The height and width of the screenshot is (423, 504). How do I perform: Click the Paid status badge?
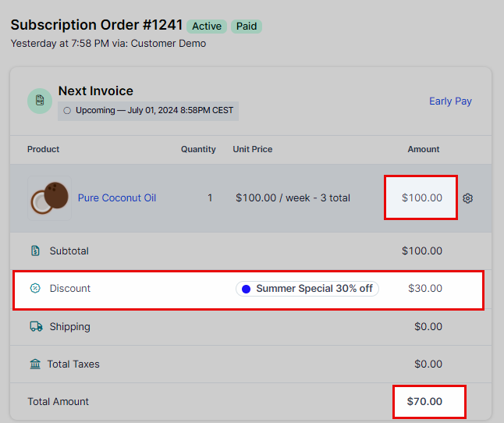pyautogui.click(x=247, y=27)
